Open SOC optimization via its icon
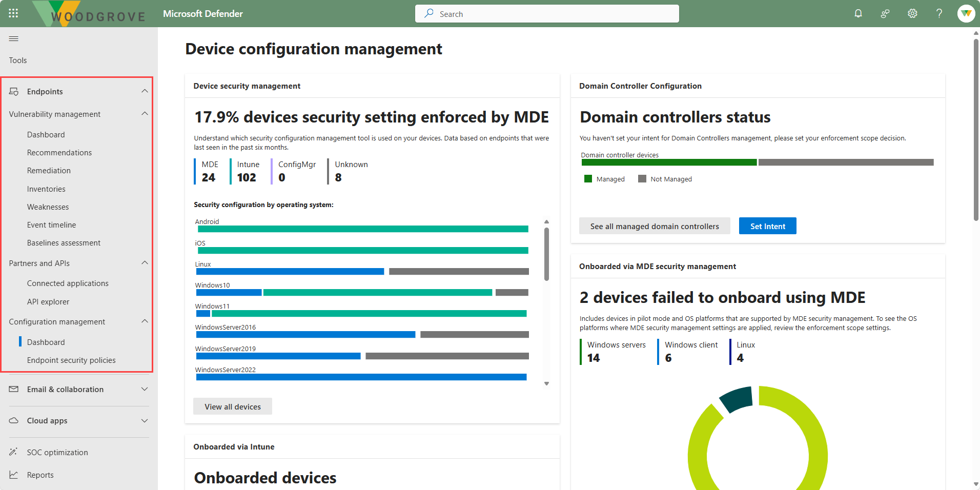 [x=13, y=452]
